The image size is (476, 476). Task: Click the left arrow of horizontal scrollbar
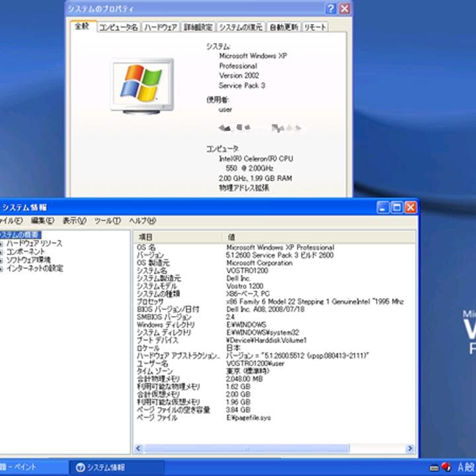tap(138, 448)
